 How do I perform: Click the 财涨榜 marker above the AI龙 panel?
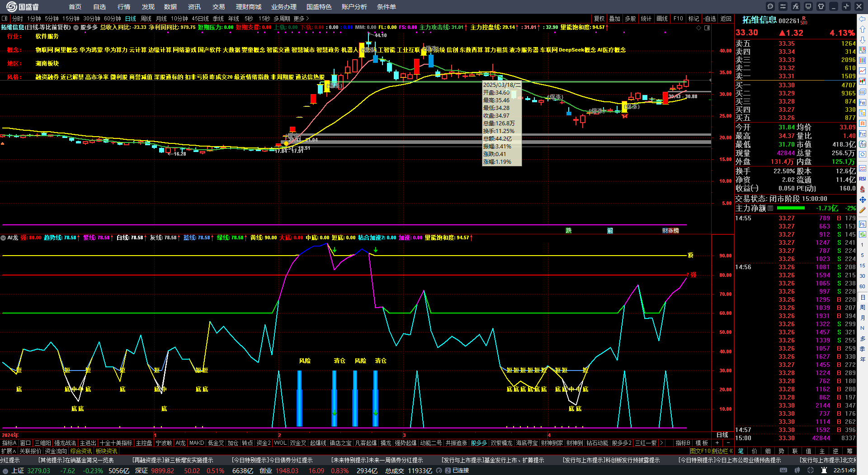click(670, 231)
